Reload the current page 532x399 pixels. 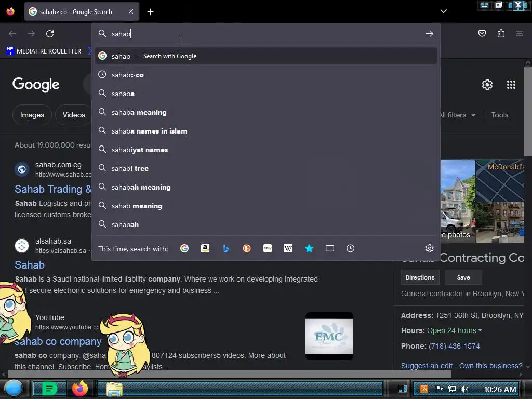pyautogui.click(x=50, y=34)
